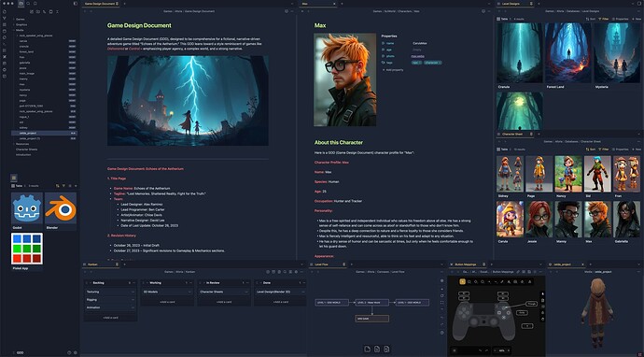Viewport: 644px width, 357px height.
Task: Undo in Button Mappings drawing
Action: pos(480,350)
